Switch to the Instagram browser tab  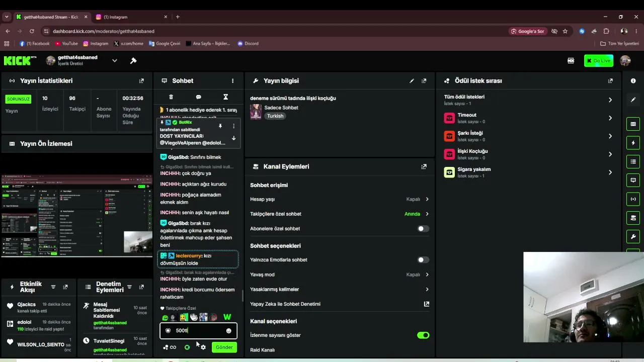tap(130, 17)
